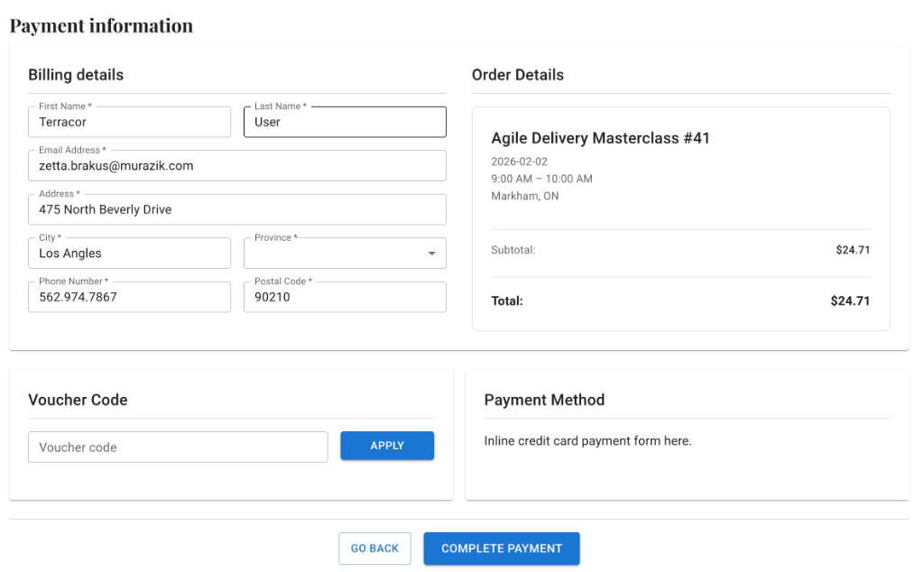The width and height of the screenshot is (924, 572).
Task: Click the Agile Delivery Masterclass #41 title
Action: click(x=600, y=138)
